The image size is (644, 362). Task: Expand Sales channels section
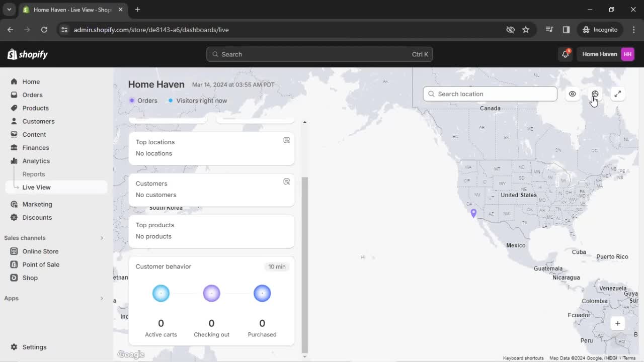(101, 238)
